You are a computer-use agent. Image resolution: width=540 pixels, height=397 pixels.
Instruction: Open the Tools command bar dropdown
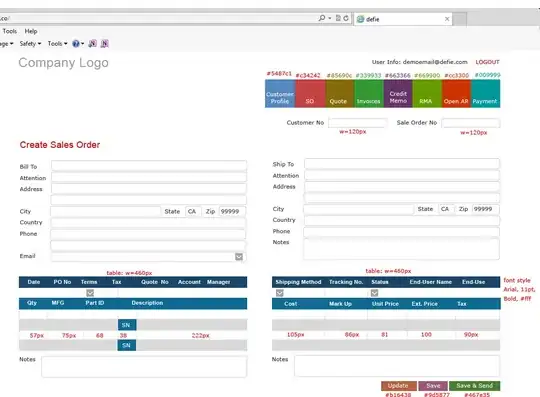pos(58,44)
